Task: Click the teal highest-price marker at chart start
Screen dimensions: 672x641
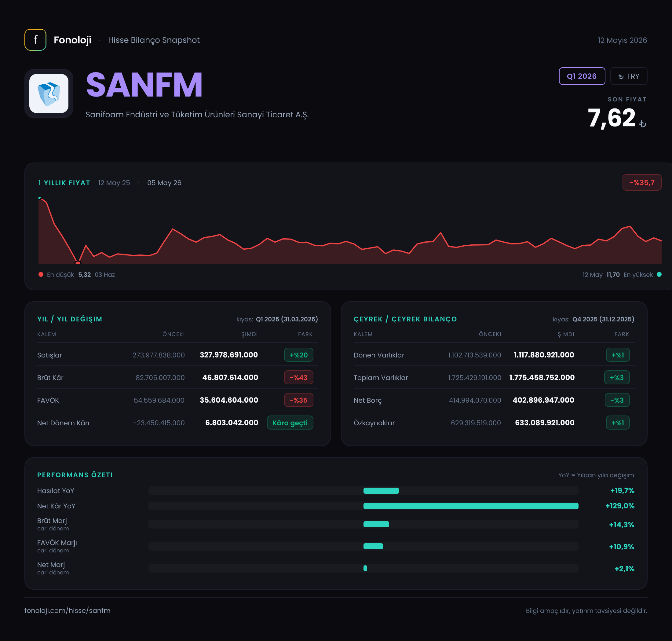Action: (40, 198)
